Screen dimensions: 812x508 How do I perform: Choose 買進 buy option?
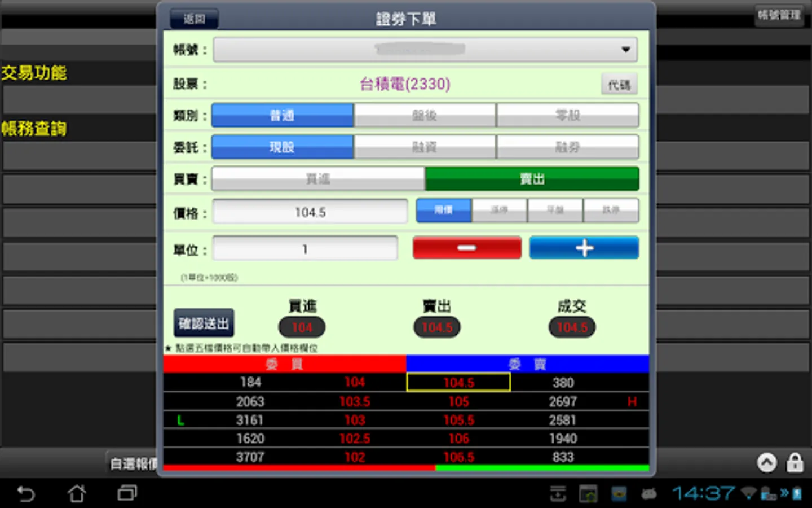point(318,179)
